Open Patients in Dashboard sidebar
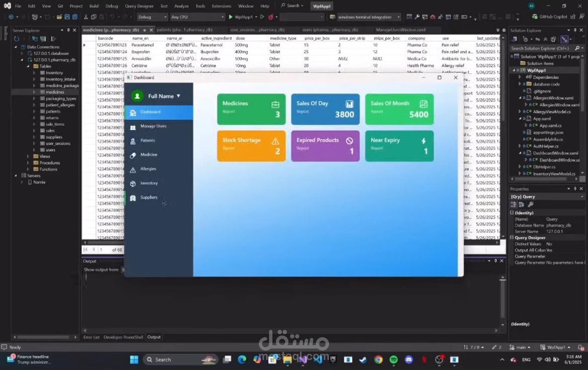Viewport: 588px width, 370px height. 159,141
